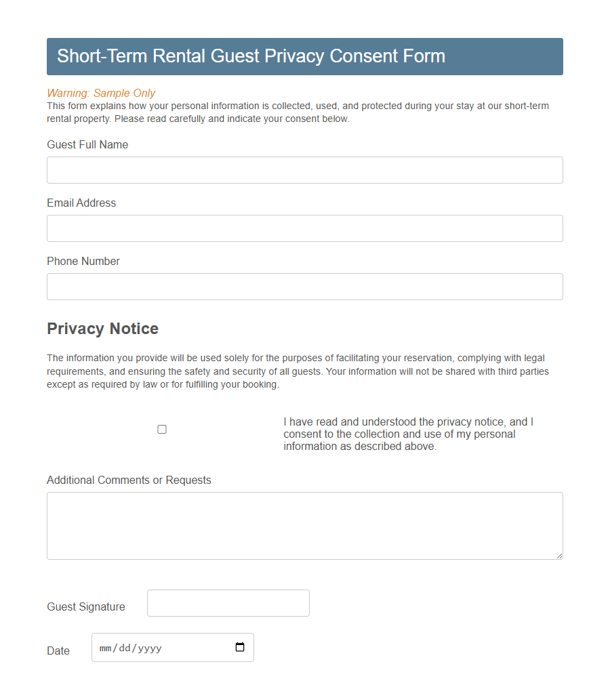
Task: Click inside the Additional Comments text area
Action: [304, 525]
